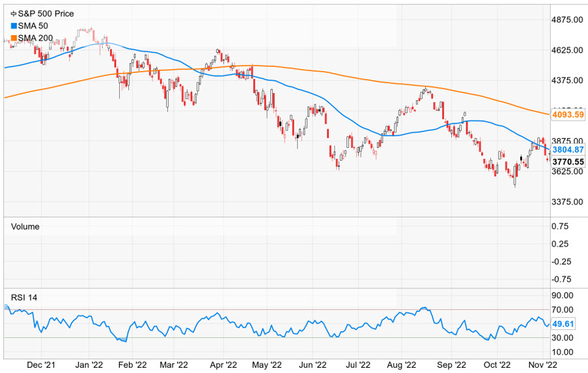Click the Jul '22 date axis label
The image size is (588, 373).
pyautogui.click(x=357, y=365)
